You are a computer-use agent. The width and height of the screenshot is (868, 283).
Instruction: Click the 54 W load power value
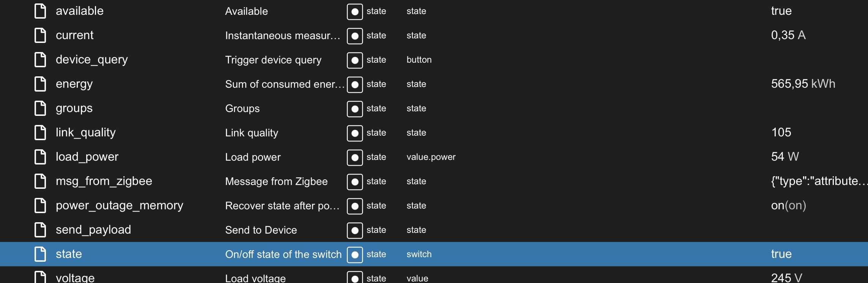(x=784, y=157)
